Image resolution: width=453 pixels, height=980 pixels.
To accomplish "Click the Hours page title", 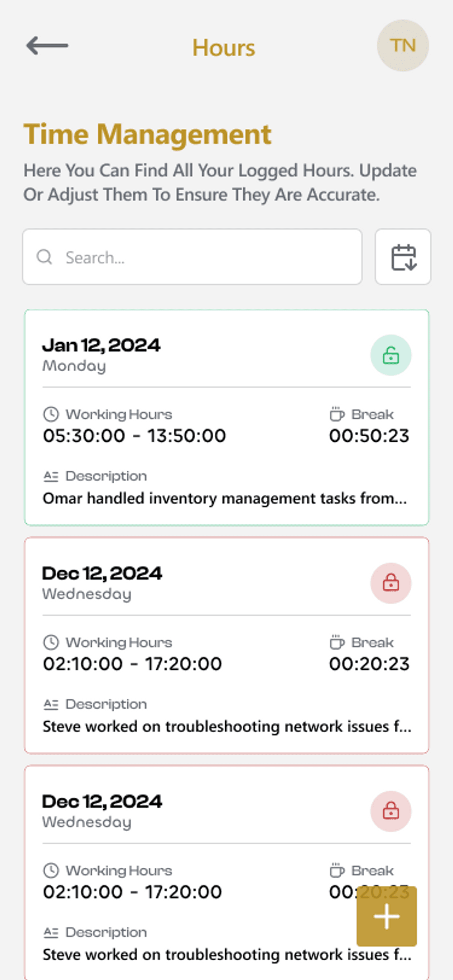I will pyautogui.click(x=224, y=48).
